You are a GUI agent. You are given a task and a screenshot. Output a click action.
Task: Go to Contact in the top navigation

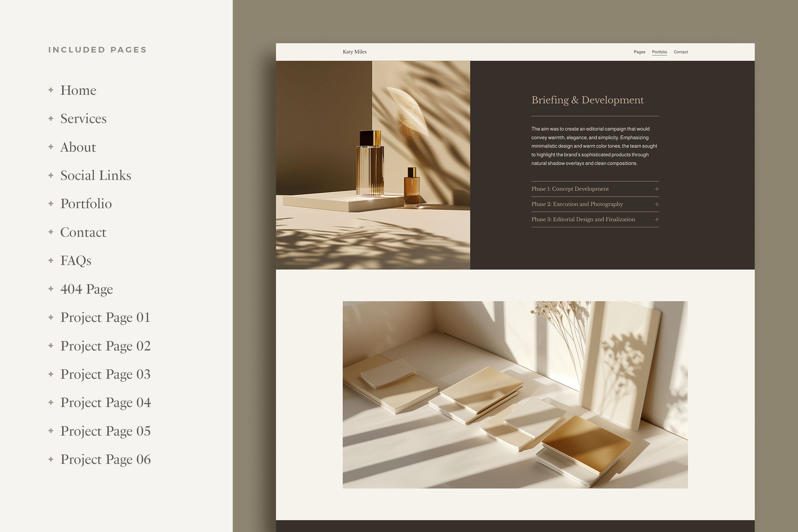[x=681, y=52]
